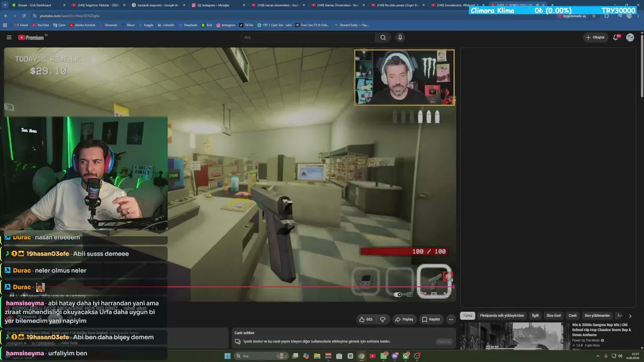Image resolution: width=644 pixels, height=362 pixels.
Task: Switch to the Emredersiniz Behzat tab
Action: [x=457, y=5]
